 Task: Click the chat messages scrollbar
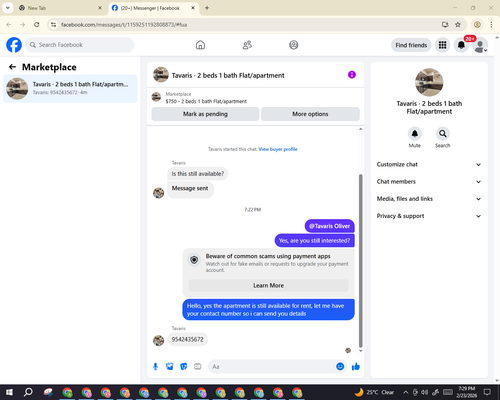(360, 260)
